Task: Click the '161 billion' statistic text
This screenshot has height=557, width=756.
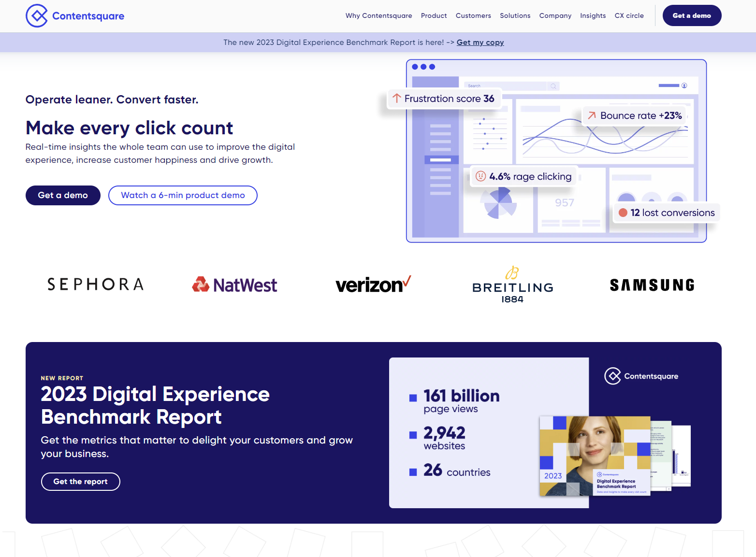Action: [462, 396]
